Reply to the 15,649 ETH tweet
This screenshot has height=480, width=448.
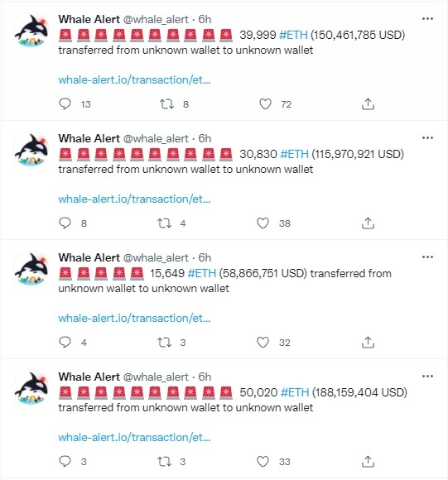pyautogui.click(x=65, y=343)
